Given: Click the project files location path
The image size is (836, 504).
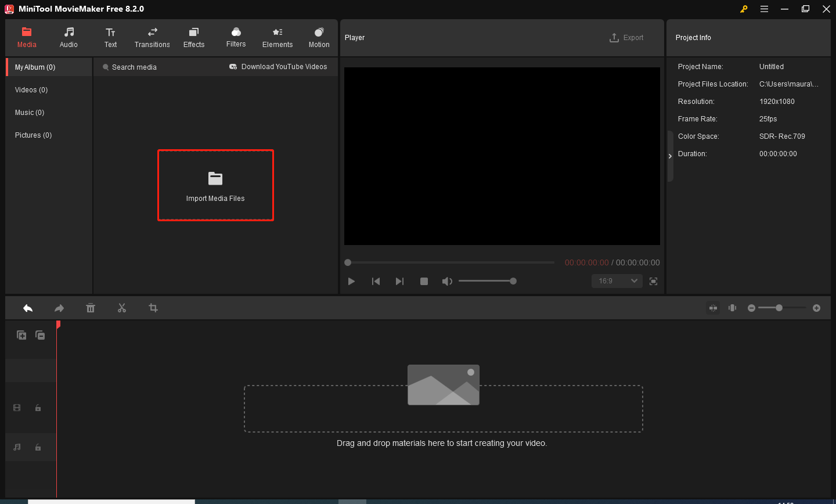Looking at the screenshot, I should 789,84.
